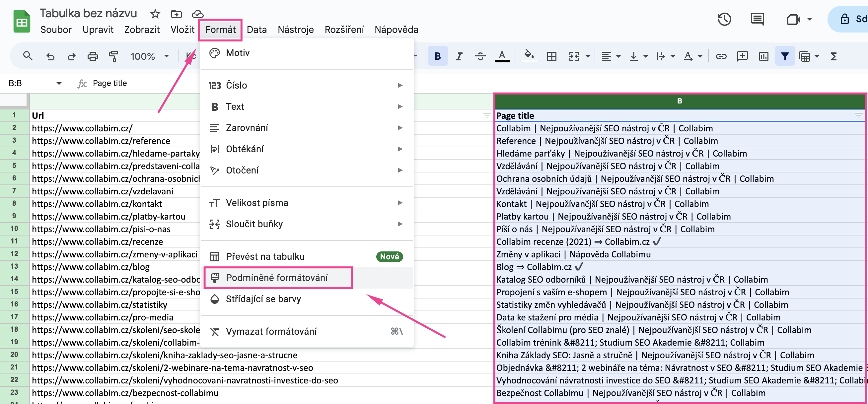Apply italic formatting
The image size is (868, 404).
(x=459, y=56)
